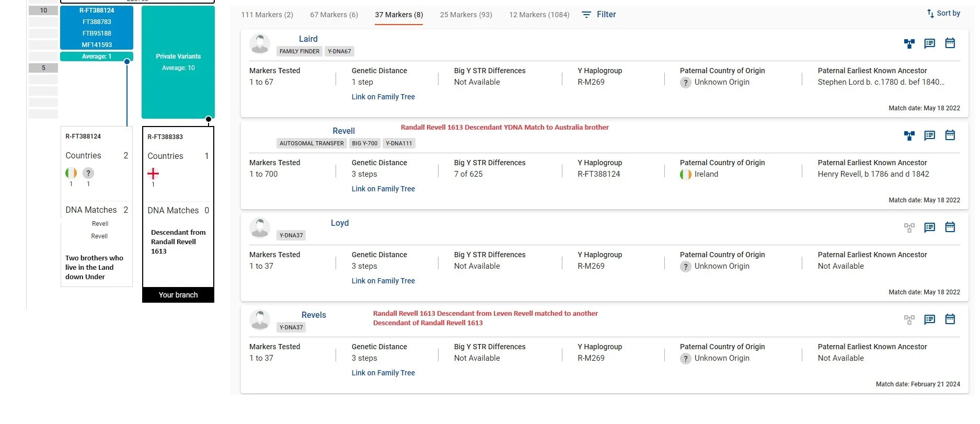Image resolution: width=980 pixels, height=424 pixels.
Task: Open notes icon for Loyd match
Action: (x=929, y=227)
